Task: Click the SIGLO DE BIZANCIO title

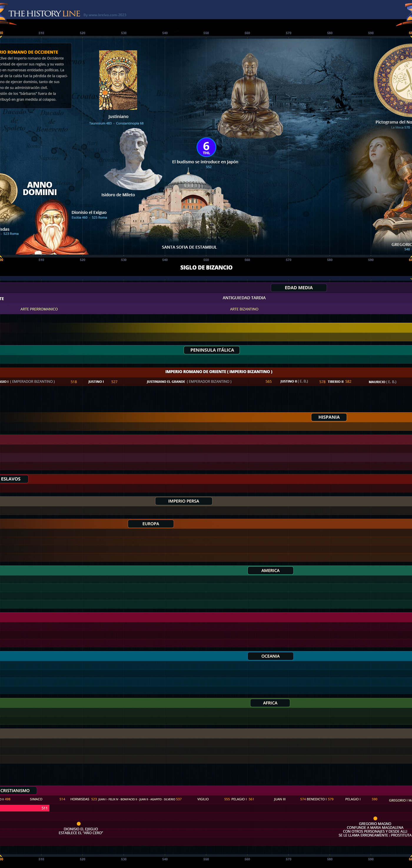Action: click(x=206, y=267)
